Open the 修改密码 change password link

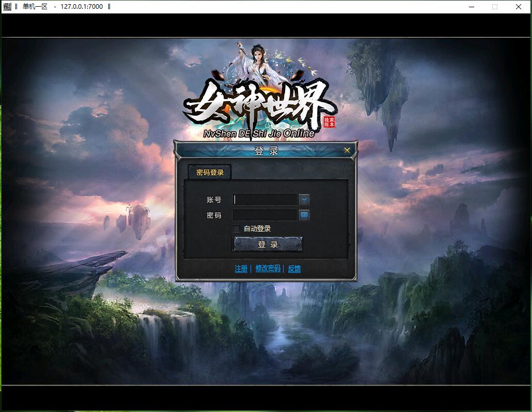click(268, 268)
